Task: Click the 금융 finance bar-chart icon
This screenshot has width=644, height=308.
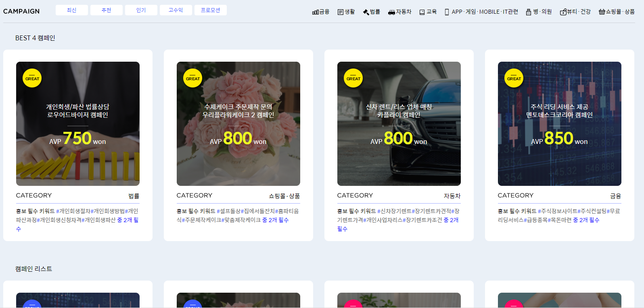Action: (315, 12)
